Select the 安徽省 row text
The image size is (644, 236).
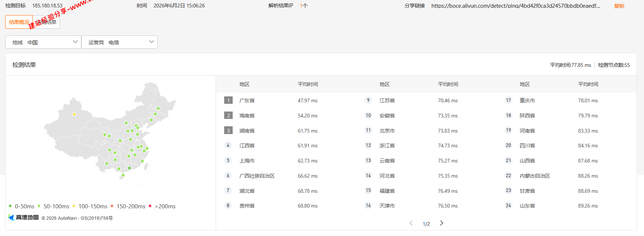387,116
